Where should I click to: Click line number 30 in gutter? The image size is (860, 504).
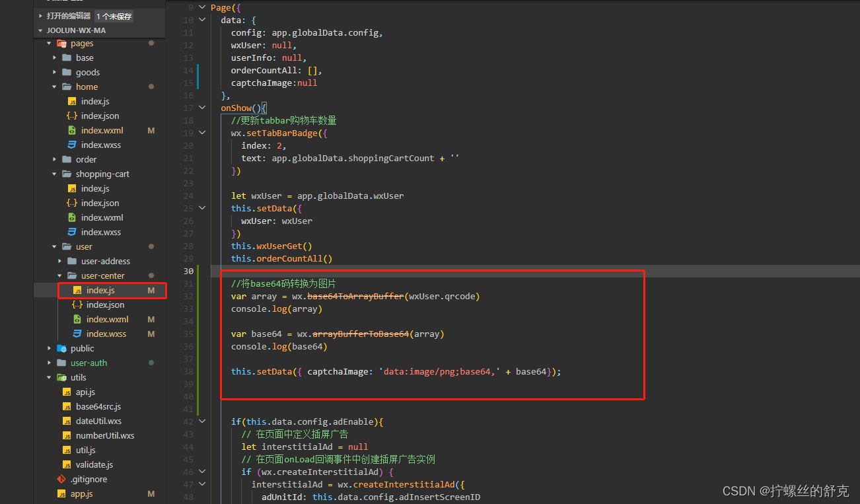(x=188, y=271)
